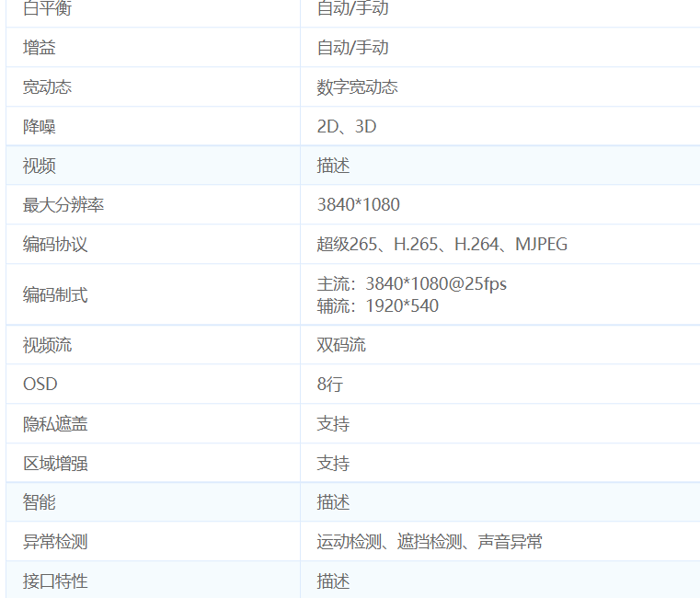Select the 最大分辨率 label

click(63, 205)
